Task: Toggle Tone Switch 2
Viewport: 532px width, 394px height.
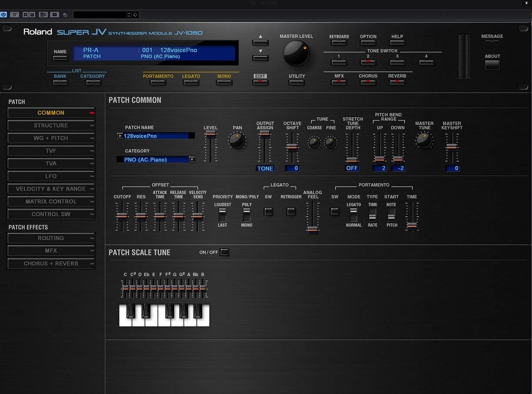Action: coord(368,62)
